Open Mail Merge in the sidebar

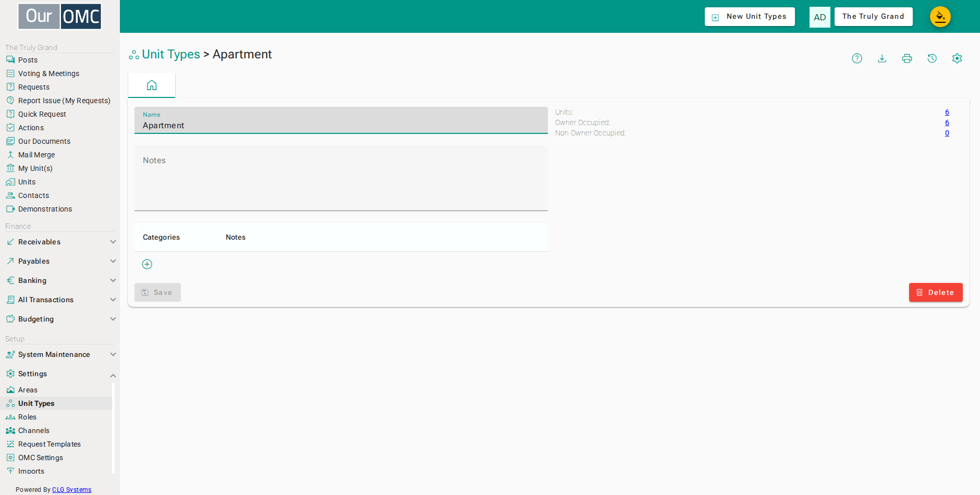[x=36, y=155]
